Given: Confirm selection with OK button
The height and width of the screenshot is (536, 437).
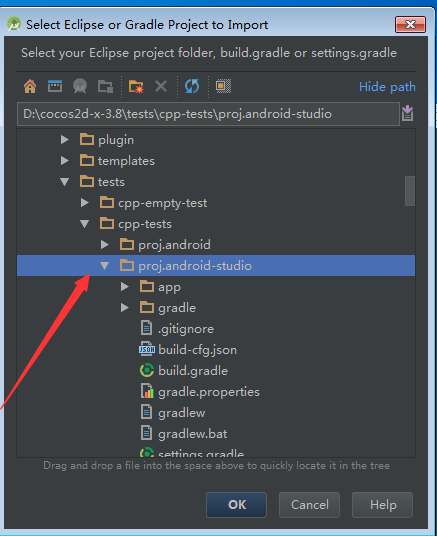Looking at the screenshot, I should (x=236, y=505).
